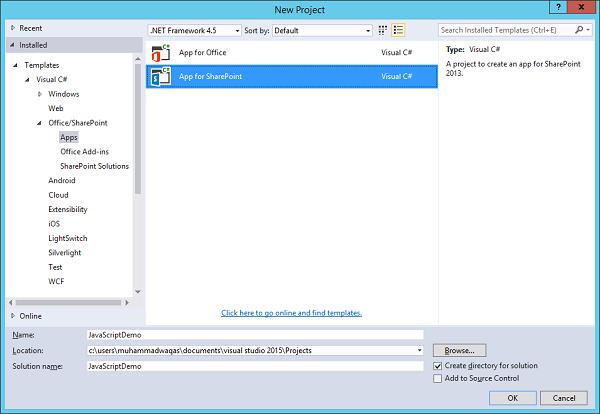Collapse the Templates tree node

pos(15,65)
